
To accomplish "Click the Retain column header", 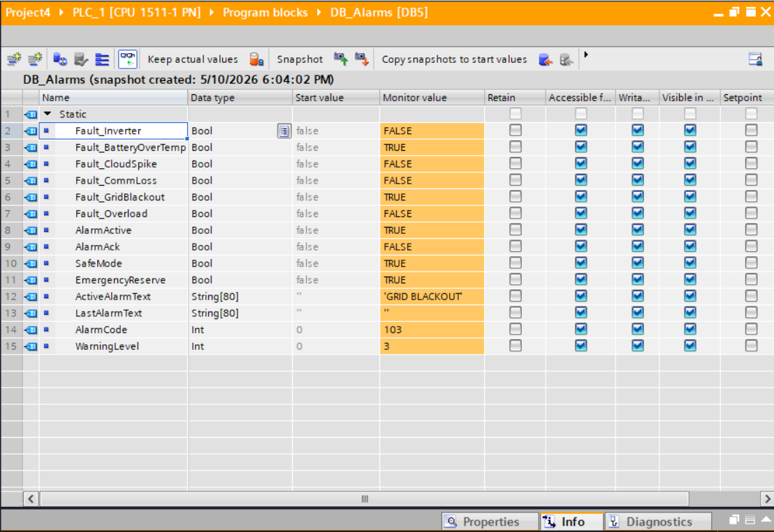I will tap(515, 98).
